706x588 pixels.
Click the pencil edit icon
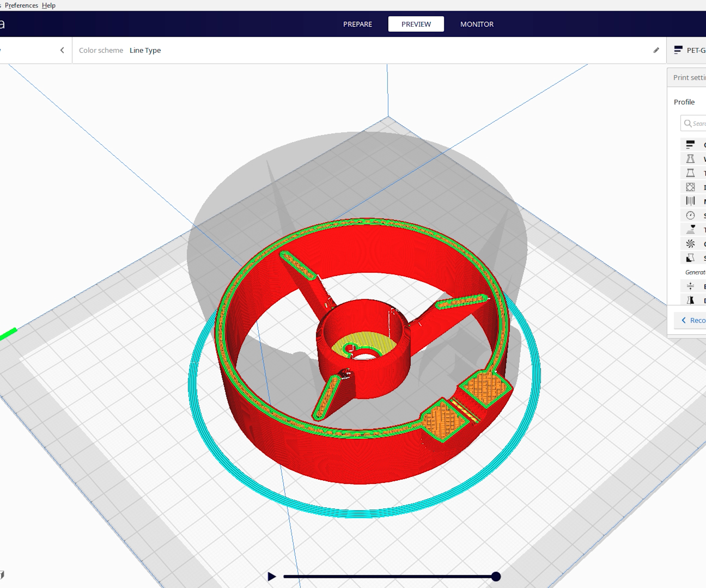click(656, 50)
